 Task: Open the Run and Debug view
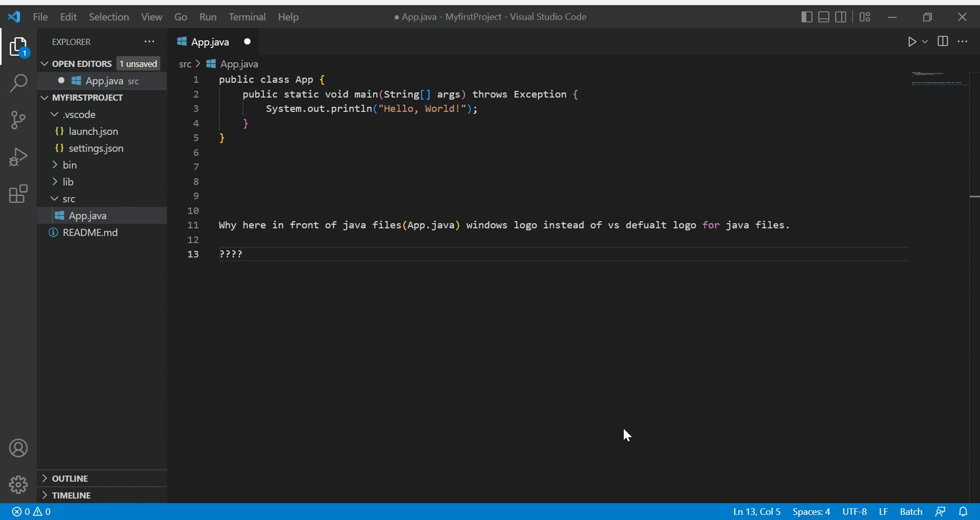point(18,157)
